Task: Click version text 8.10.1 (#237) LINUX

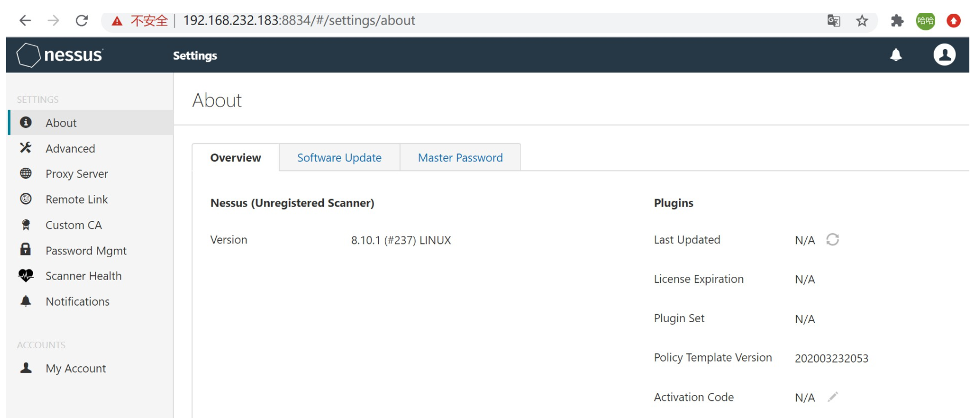Action: click(401, 240)
